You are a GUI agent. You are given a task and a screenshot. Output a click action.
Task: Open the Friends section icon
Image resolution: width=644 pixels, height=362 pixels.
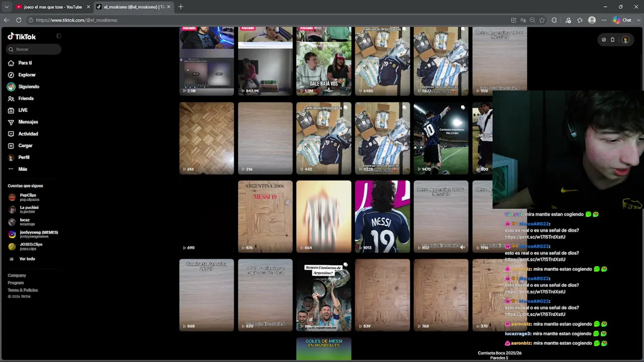[11, 99]
